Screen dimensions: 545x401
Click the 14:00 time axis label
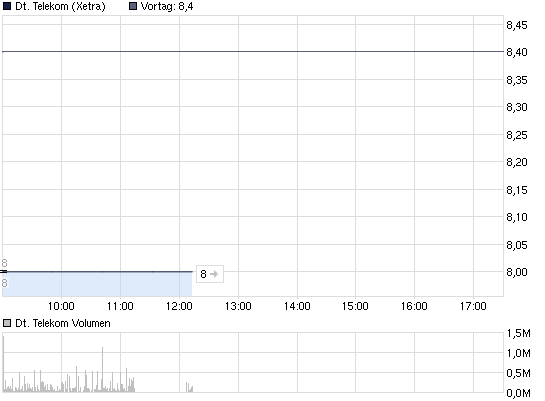[x=297, y=306]
